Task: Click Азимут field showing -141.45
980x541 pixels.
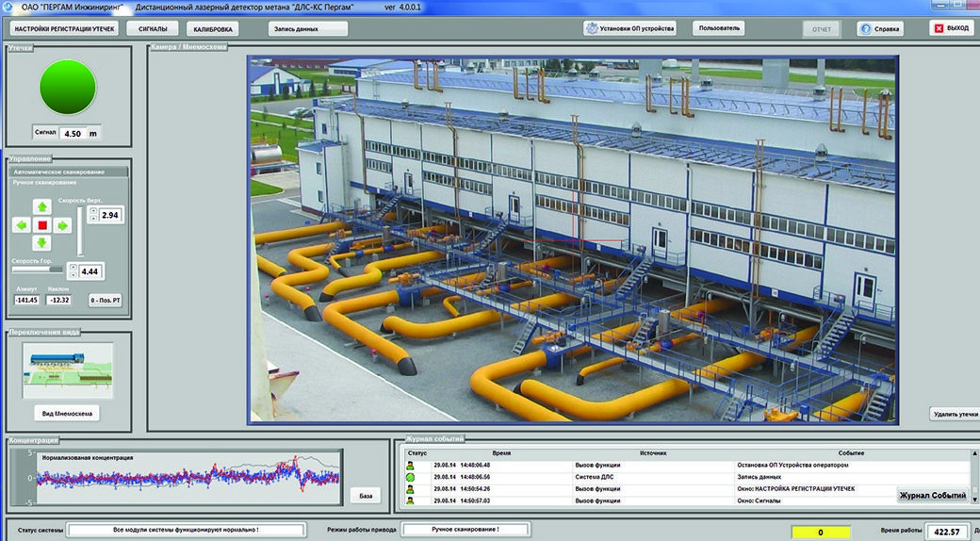Action: (27, 301)
